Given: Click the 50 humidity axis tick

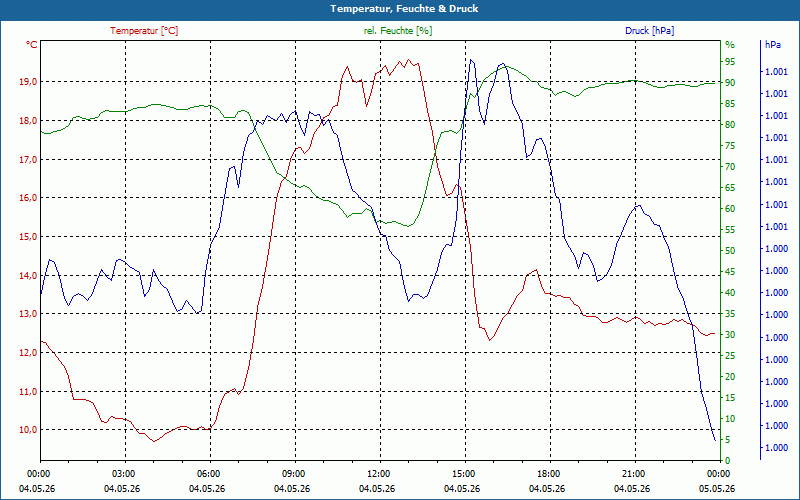Looking at the screenshot, I should click(730, 251).
